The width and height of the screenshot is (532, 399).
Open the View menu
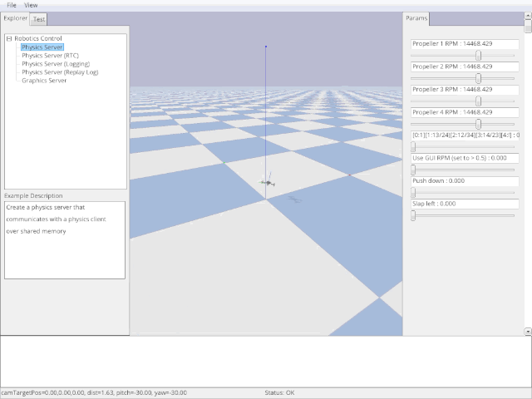click(31, 5)
